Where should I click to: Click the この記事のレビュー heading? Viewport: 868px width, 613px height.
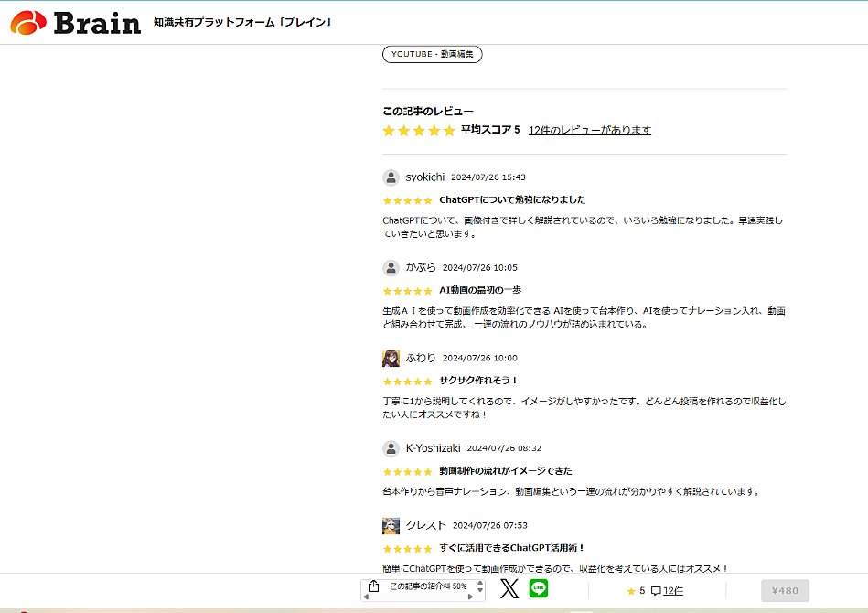click(428, 112)
